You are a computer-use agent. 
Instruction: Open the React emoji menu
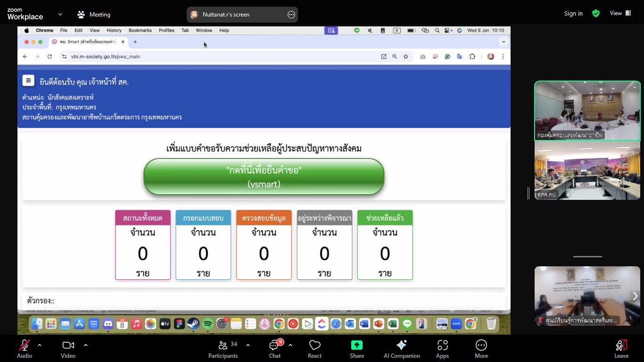click(314, 349)
